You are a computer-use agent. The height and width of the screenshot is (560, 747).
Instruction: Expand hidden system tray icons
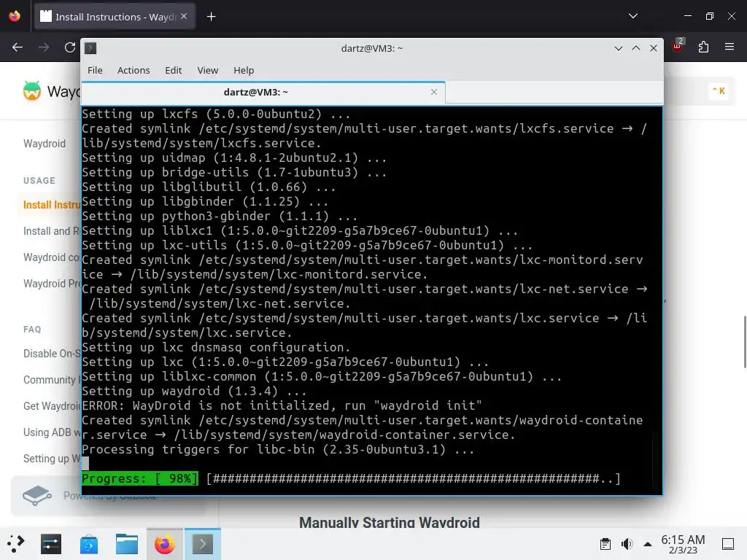click(648, 544)
